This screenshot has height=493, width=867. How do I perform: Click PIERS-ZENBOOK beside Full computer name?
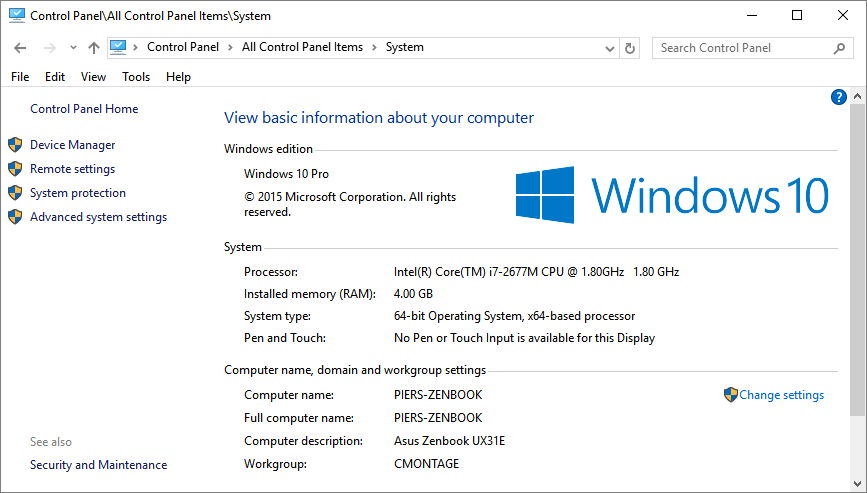(438, 417)
